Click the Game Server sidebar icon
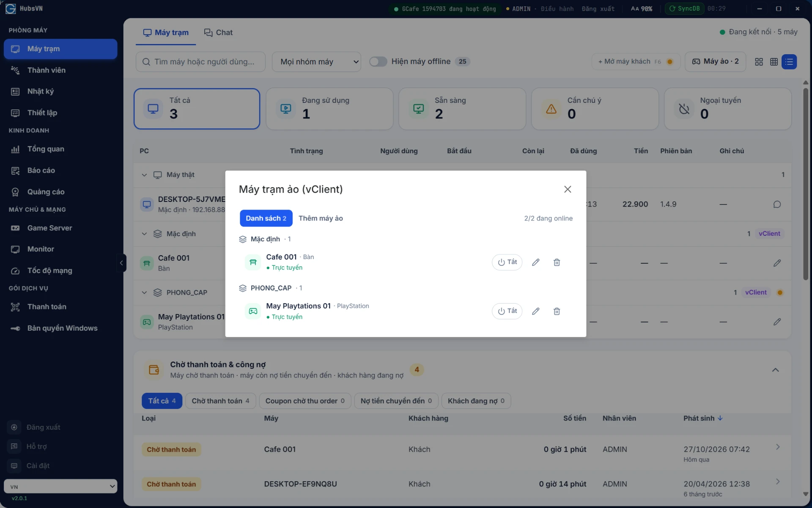 point(15,228)
